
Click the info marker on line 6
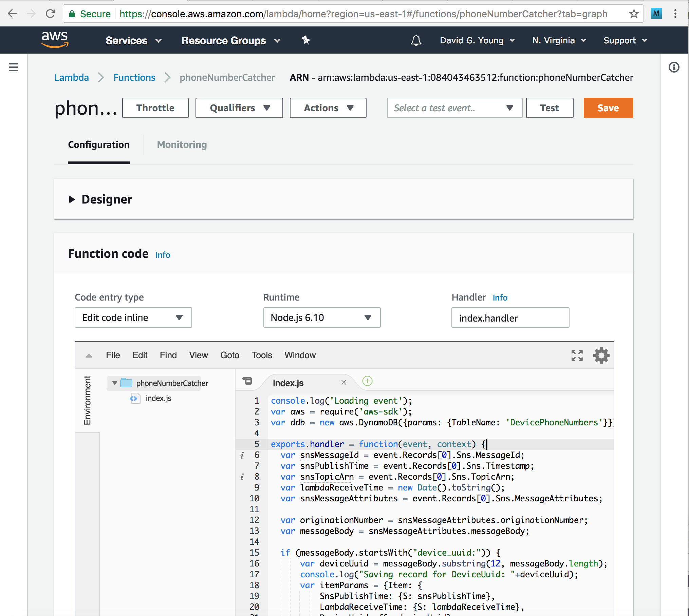click(242, 456)
